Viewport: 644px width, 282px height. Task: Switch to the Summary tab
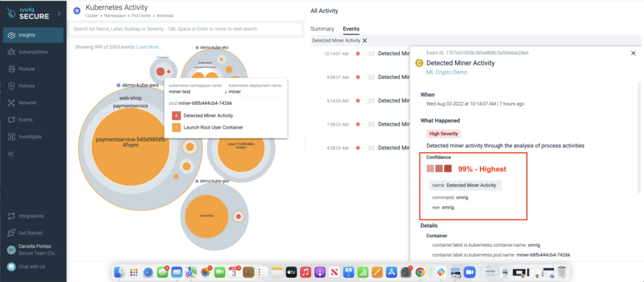[x=323, y=29]
